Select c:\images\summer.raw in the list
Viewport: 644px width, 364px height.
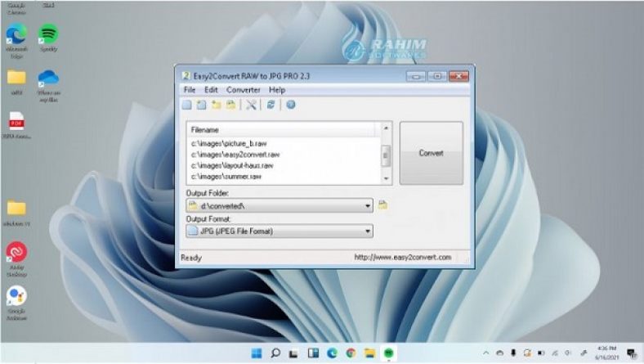click(226, 177)
